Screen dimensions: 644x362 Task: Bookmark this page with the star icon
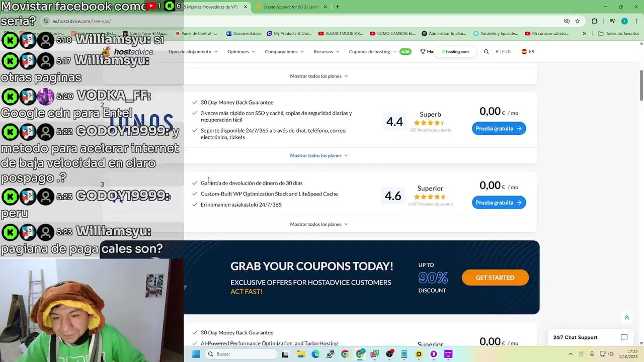(578, 21)
